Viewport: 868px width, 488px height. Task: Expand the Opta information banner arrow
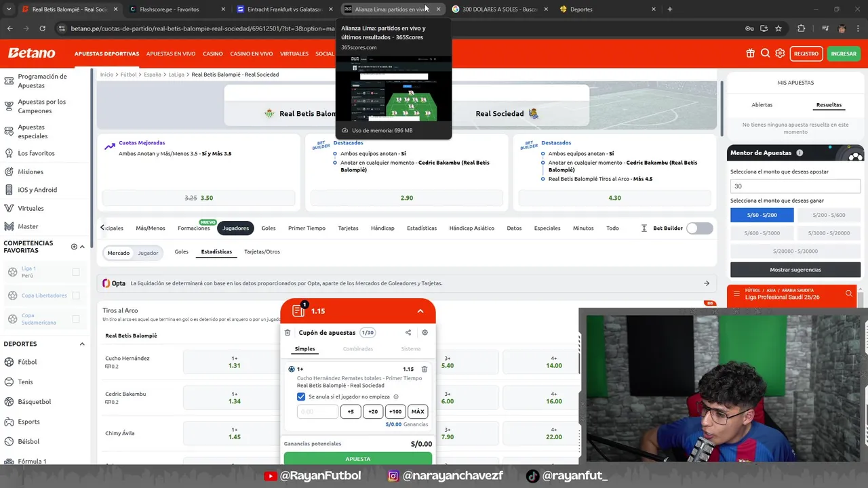[x=707, y=283]
